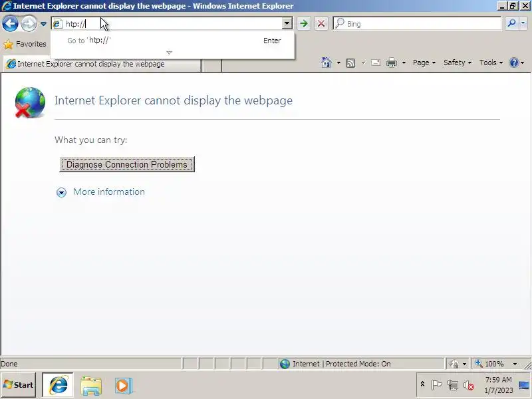This screenshot has height=399, width=532.
Task: Click the Show desktop tray icon
Action: (x=524, y=385)
